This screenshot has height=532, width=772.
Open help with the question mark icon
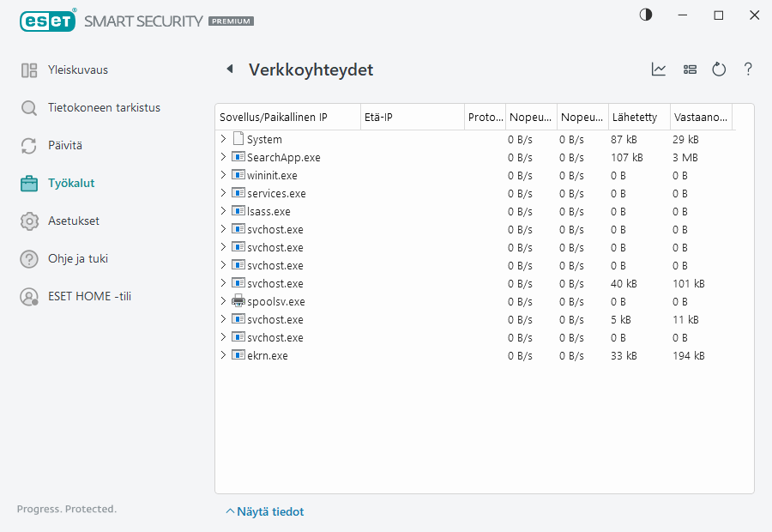click(748, 70)
